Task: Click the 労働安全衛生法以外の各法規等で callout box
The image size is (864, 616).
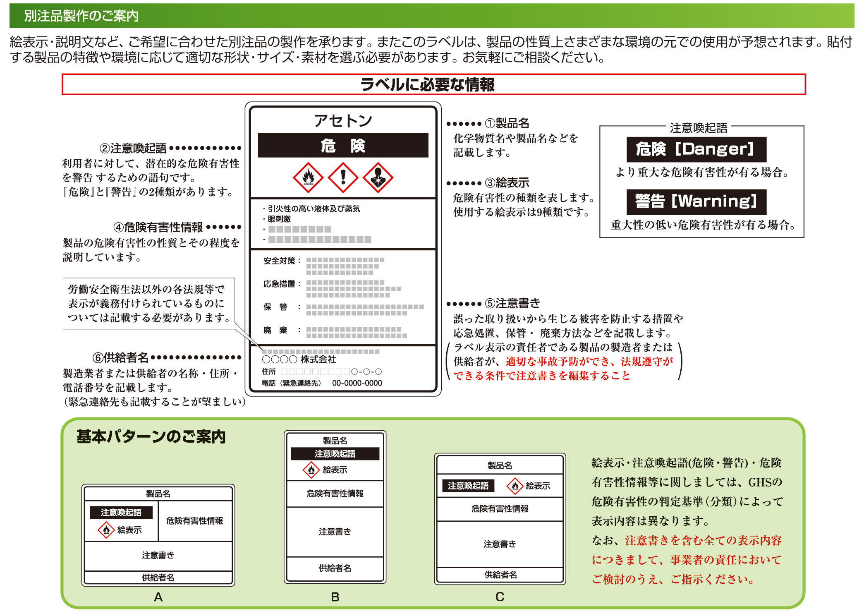Action: click(x=149, y=304)
